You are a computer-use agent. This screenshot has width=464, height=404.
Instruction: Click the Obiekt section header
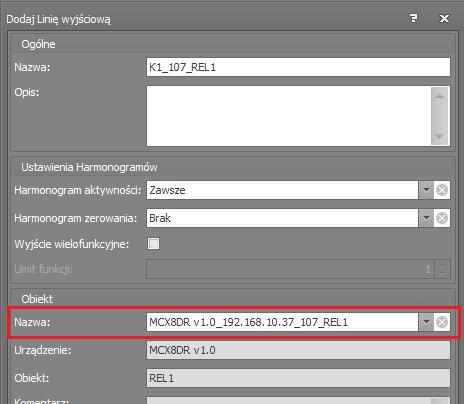point(37,299)
